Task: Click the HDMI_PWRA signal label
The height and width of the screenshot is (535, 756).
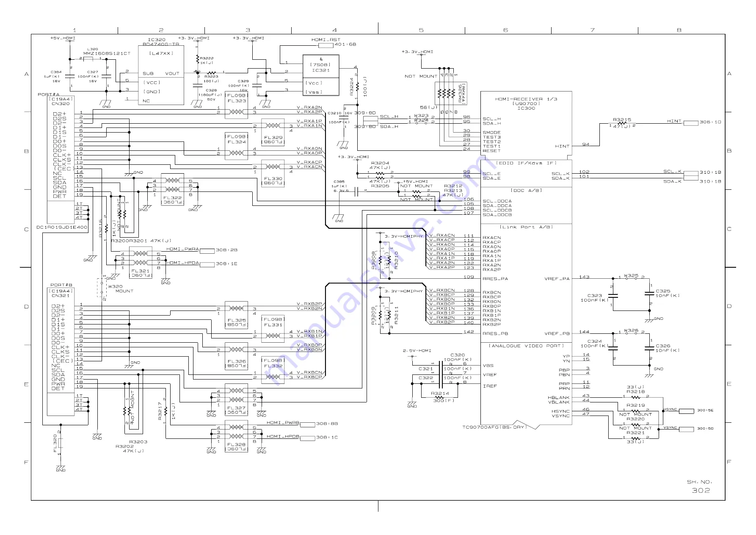Action: tap(182, 249)
